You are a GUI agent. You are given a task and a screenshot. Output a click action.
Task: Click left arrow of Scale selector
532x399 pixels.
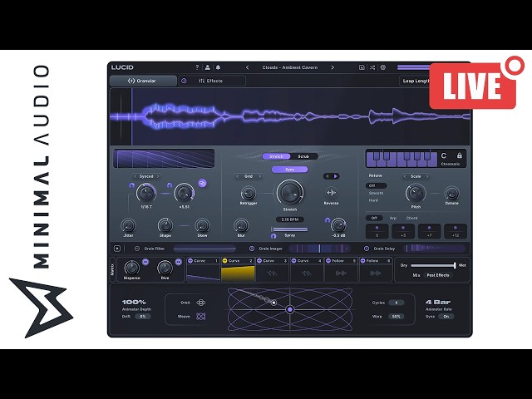click(405, 176)
